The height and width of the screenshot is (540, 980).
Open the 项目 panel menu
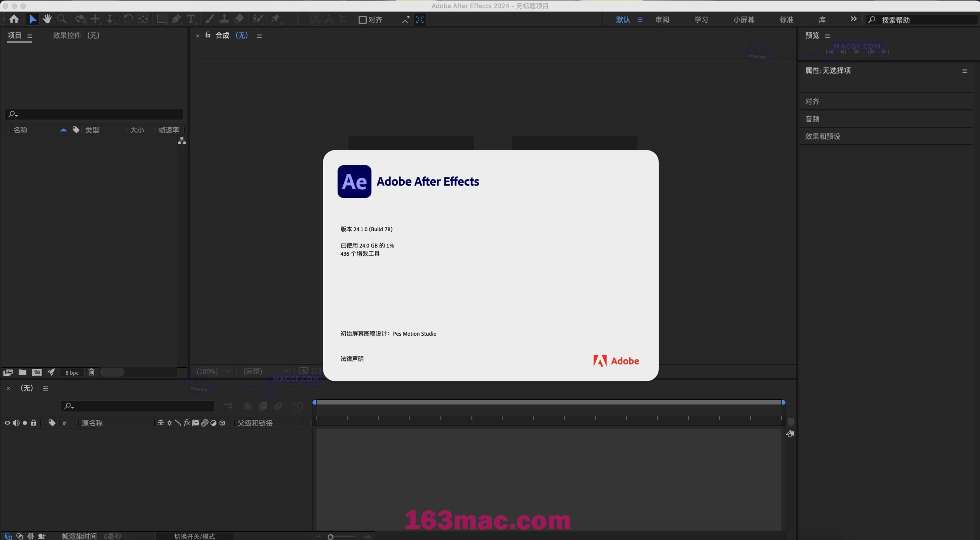[30, 36]
